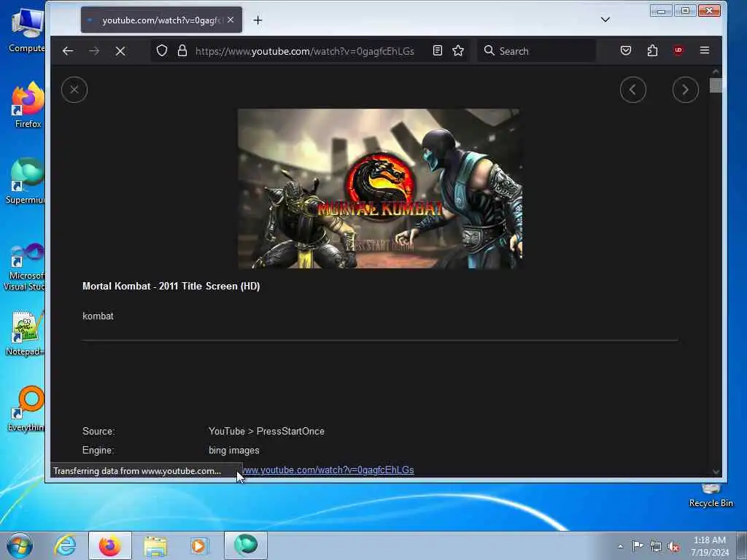Screen dimensions: 747x560
Task: Open the network tray icon
Action: point(656,546)
